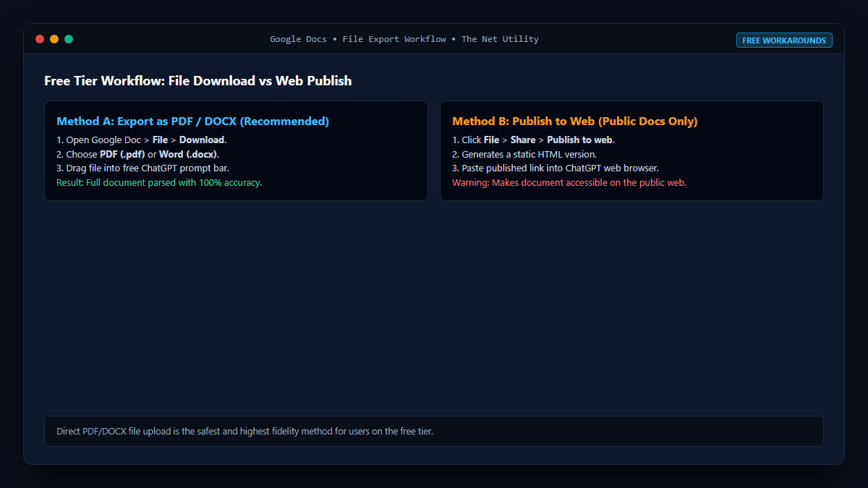
Task: Click the red close window dot
Action: point(40,39)
